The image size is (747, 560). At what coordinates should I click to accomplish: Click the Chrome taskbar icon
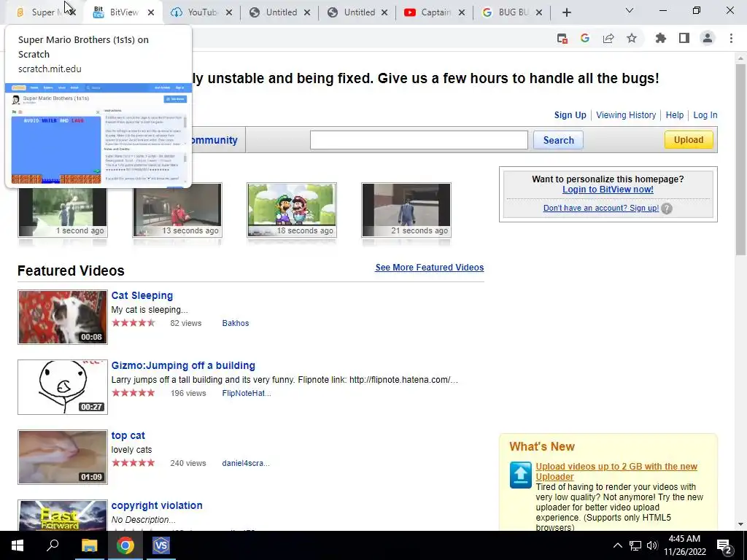(x=125, y=545)
